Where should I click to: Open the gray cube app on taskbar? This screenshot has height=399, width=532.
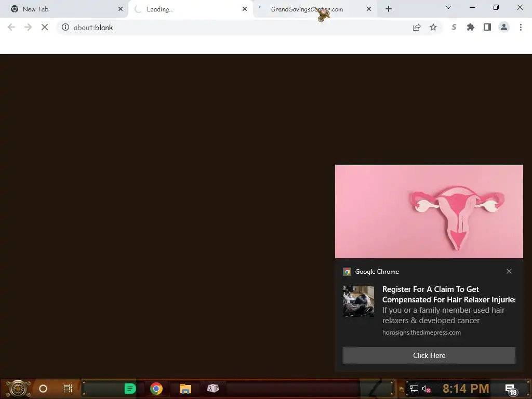[212, 388]
